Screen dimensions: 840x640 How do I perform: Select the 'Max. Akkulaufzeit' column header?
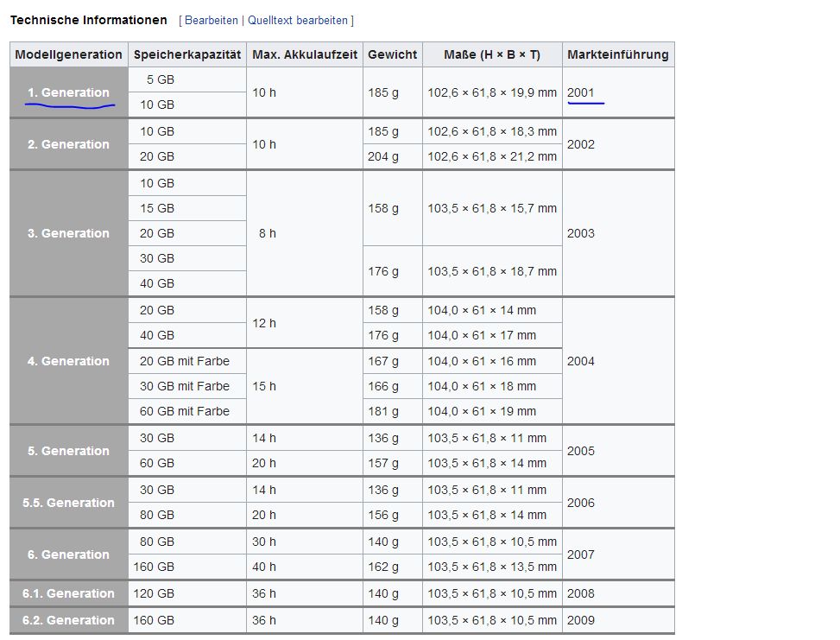click(304, 54)
